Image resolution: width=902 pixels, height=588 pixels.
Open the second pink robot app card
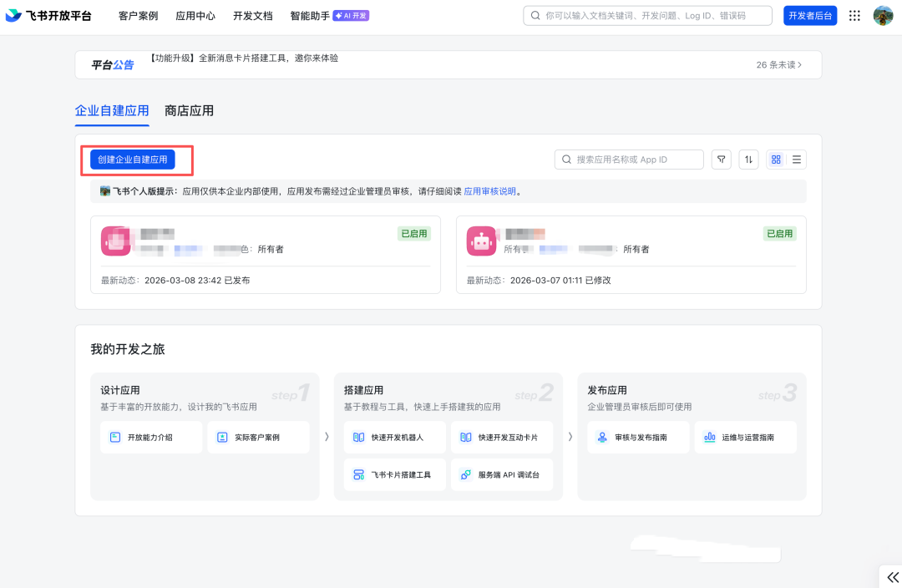pos(631,255)
